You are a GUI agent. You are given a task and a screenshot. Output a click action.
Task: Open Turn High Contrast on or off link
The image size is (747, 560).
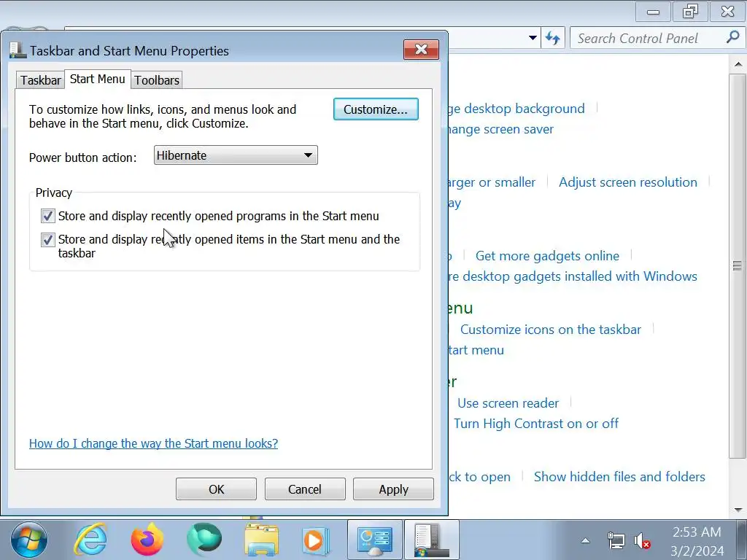coord(536,424)
